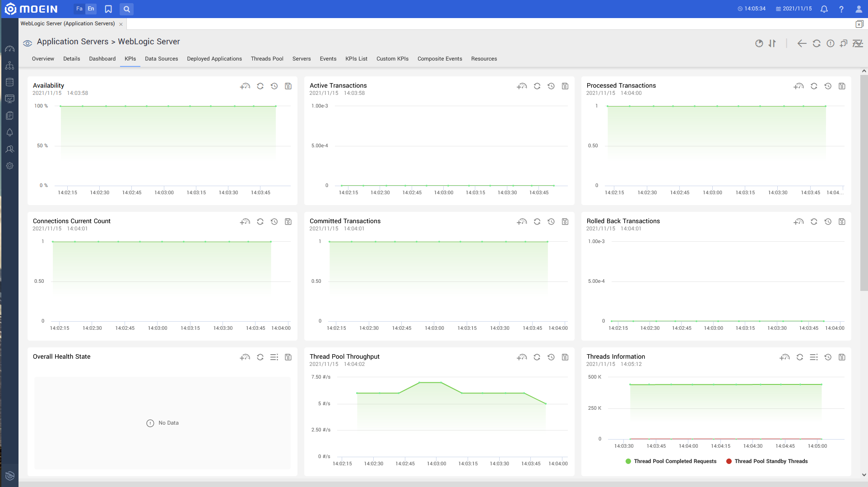The height and width of the screenshot is (487, 868).
Task: Toggle eye icon beside Application Servers breadcrumb
Action: pyautogui.click(x=28, y=43)
